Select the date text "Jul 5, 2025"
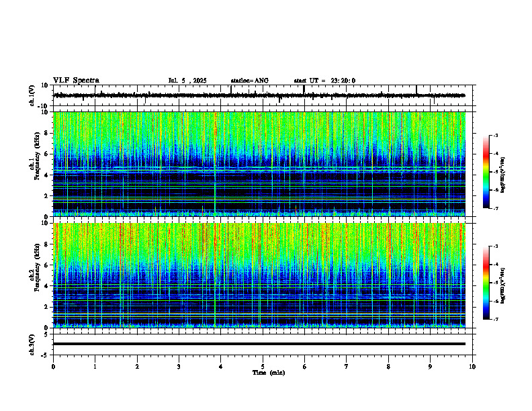 (187, 81)
